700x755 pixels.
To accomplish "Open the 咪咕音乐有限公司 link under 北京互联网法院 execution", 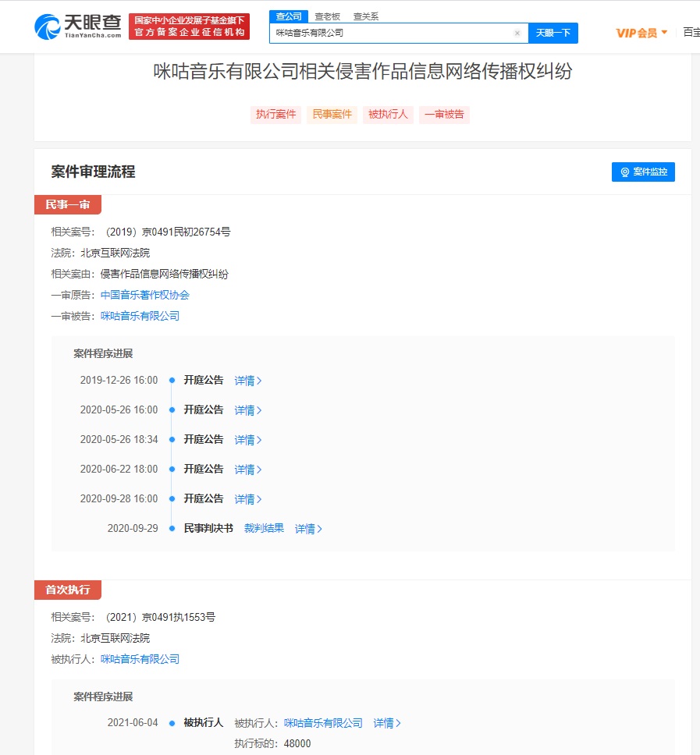I will pos(140,660).
